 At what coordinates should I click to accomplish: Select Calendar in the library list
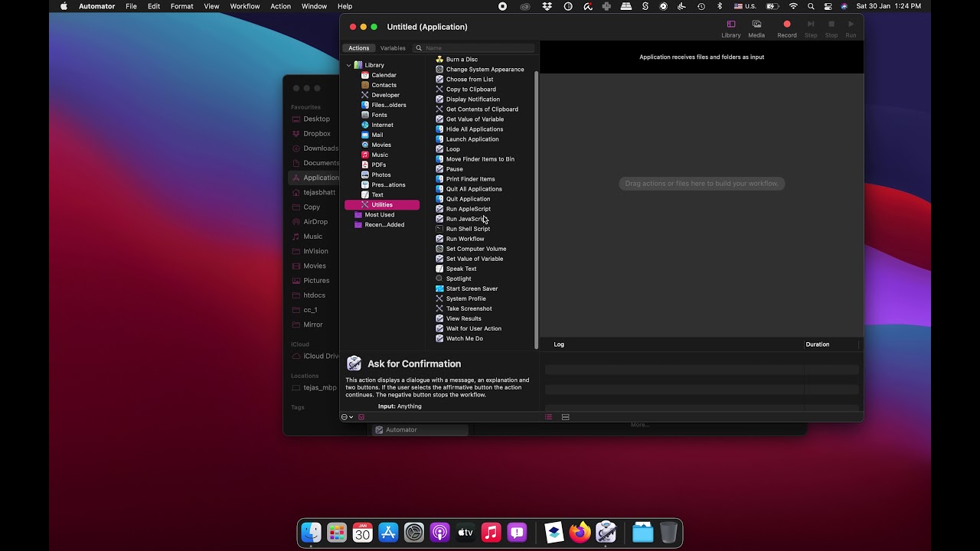pos(384,75)
